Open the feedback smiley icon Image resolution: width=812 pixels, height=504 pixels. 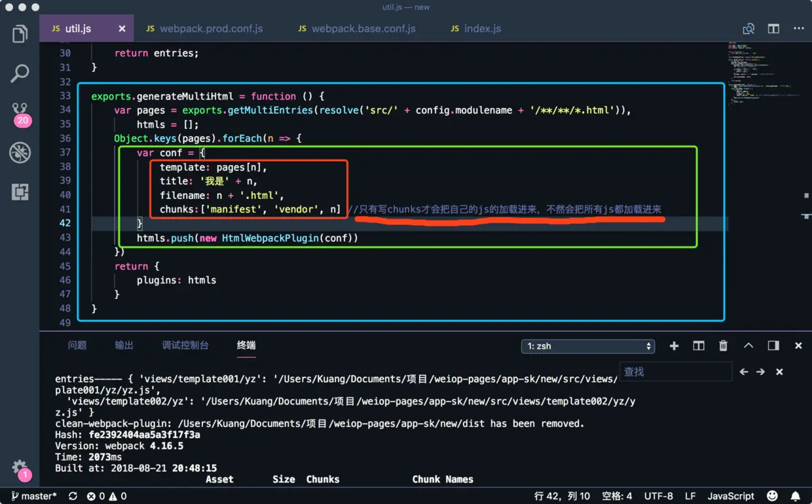pyautogui.click(x=772, y=496)
